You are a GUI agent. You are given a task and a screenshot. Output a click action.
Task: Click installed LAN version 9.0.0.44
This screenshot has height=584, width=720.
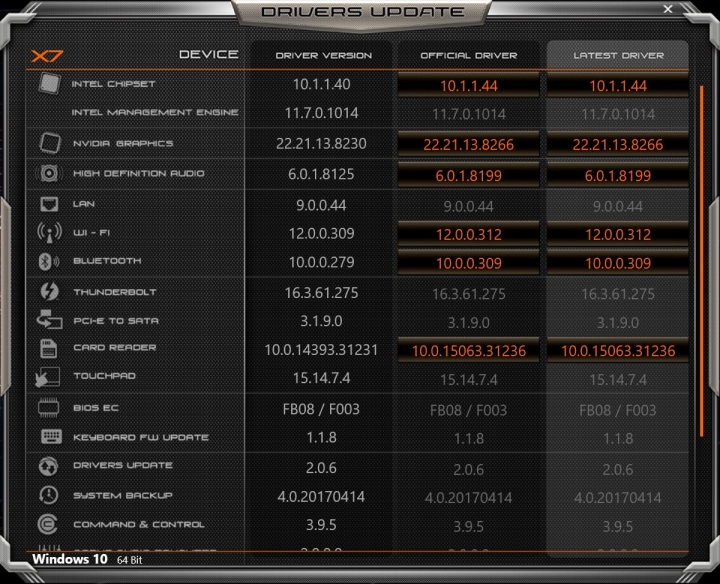(x=321, y=205)
